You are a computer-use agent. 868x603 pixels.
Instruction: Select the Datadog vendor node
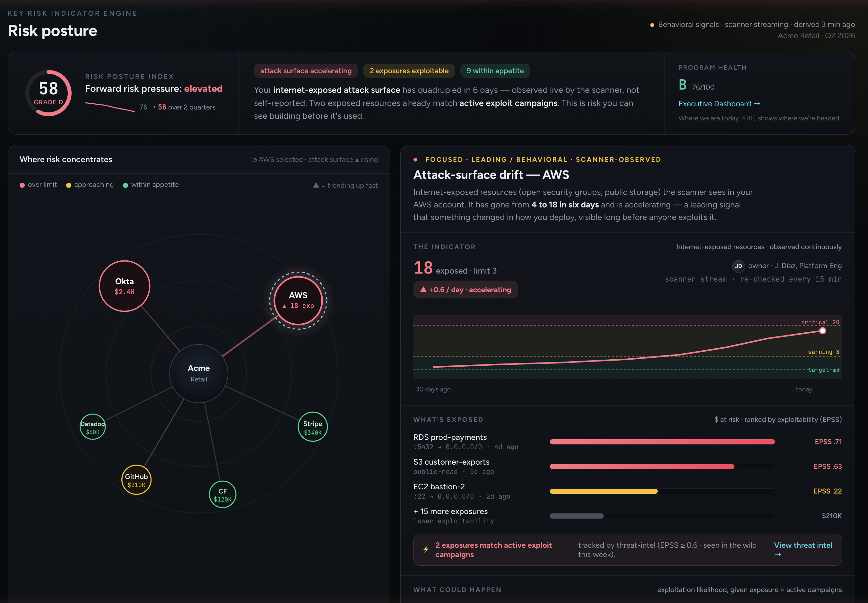92,427
